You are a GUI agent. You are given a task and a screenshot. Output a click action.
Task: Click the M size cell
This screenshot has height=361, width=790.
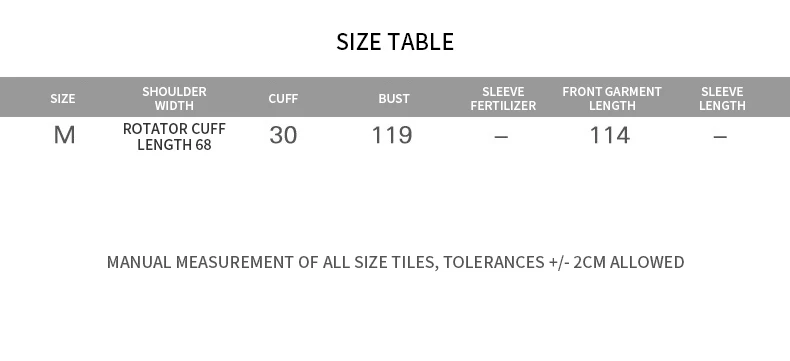point(64,135)
